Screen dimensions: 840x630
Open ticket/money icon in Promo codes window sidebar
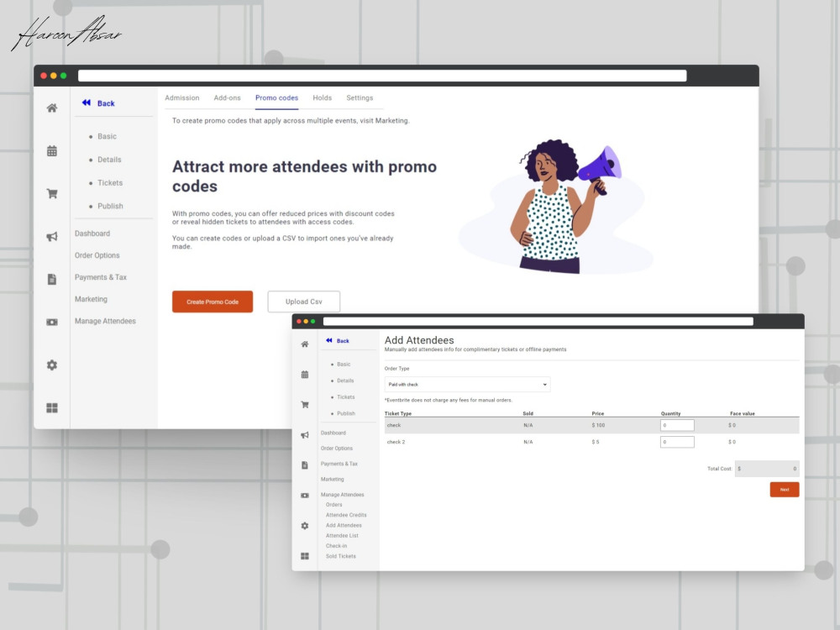pos(52,322)
